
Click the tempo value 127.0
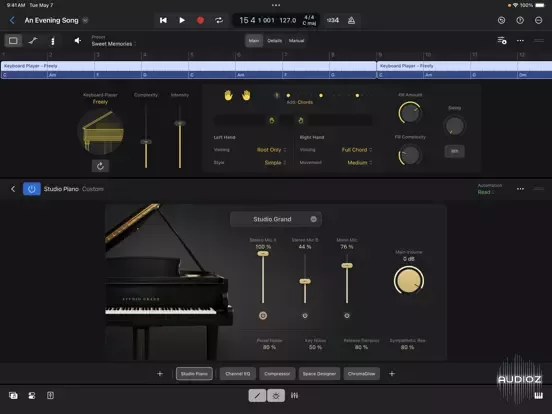pyautogui.click(x=288, y=20)
